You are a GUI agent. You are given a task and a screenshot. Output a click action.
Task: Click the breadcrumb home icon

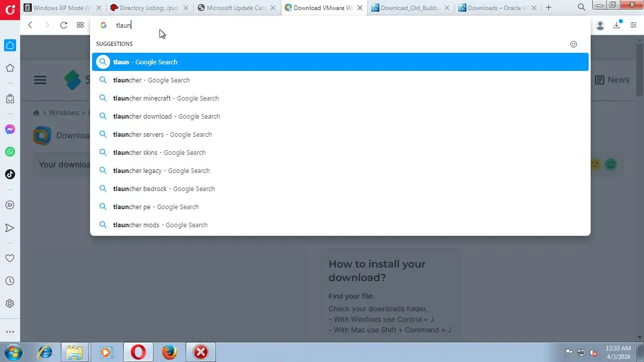click(36, 113)
